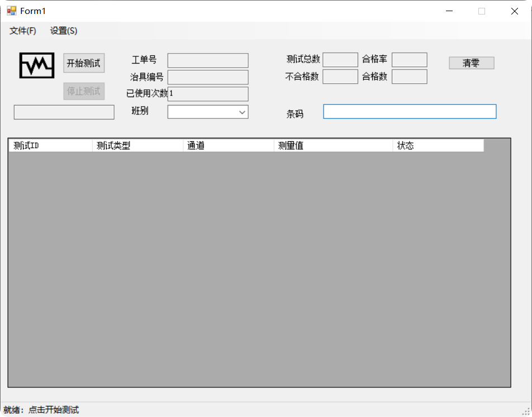532x417 pixels.
Task: Click the 通道 column header
Action: (229, 145)
